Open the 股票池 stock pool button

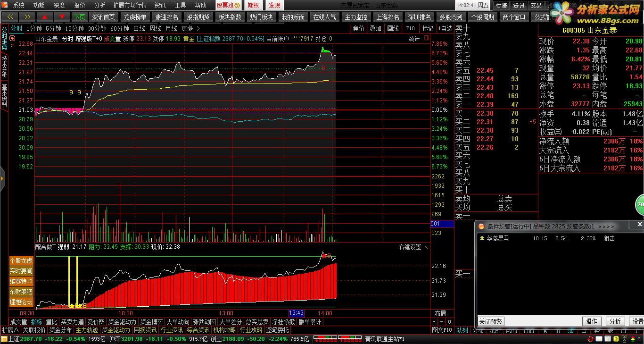(x=229, y=5)
